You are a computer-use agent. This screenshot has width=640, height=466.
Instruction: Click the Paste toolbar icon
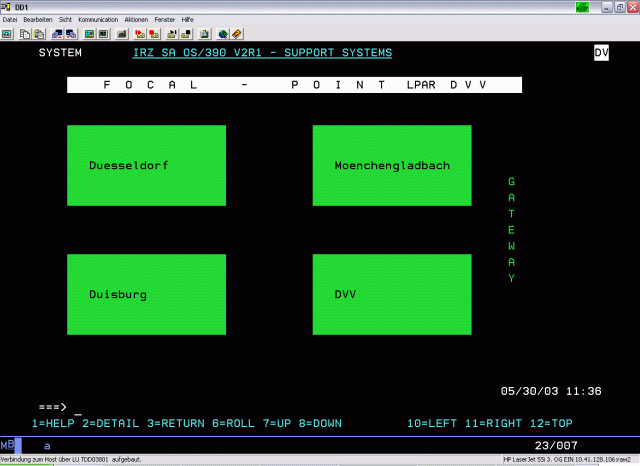coord(37,33)
